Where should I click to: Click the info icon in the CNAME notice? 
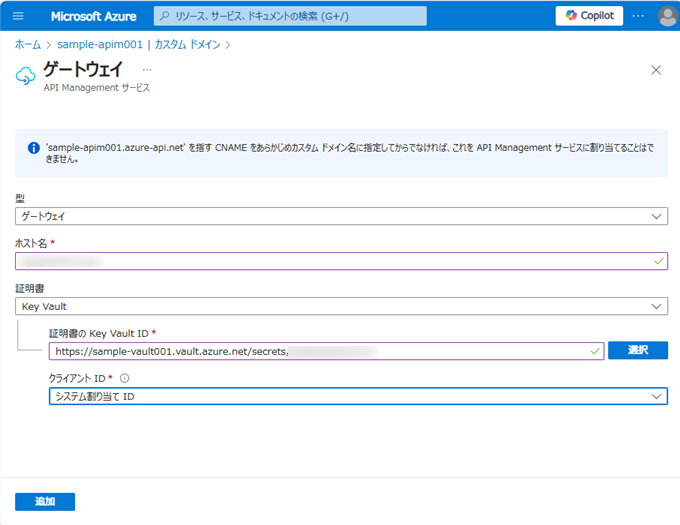point(33,147)
